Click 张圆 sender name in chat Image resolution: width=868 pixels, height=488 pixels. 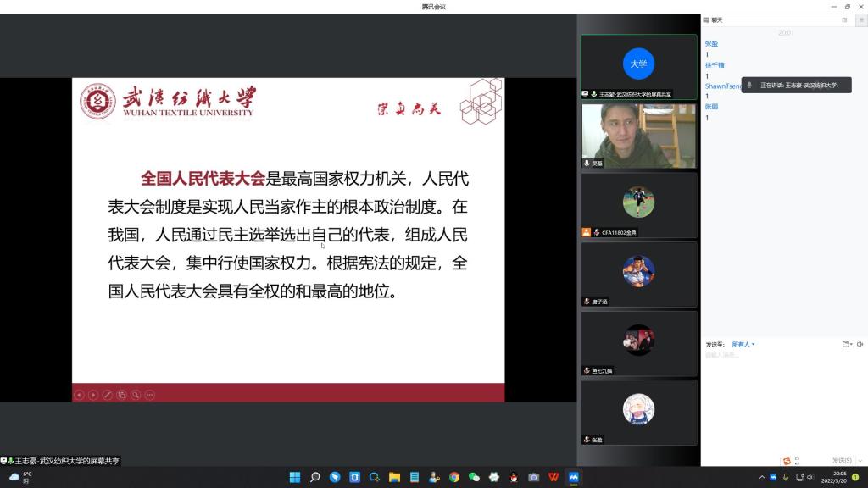click(711, 107)
